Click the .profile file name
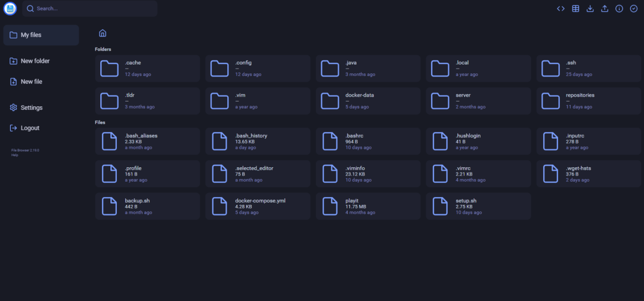The image size is (644, 301). tap(133, 168)
